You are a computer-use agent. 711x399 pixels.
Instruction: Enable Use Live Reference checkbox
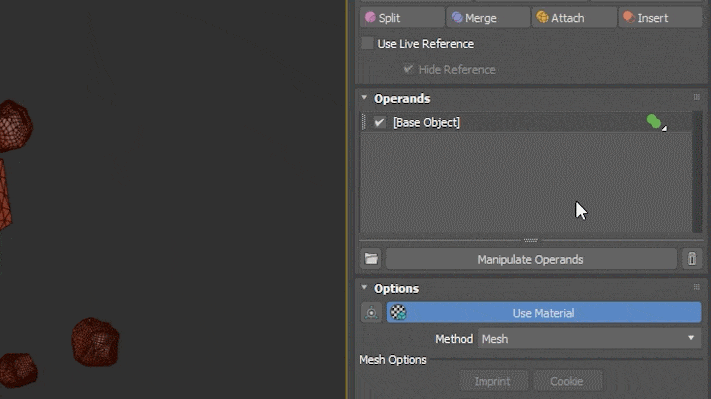click(x=367, y=44)
